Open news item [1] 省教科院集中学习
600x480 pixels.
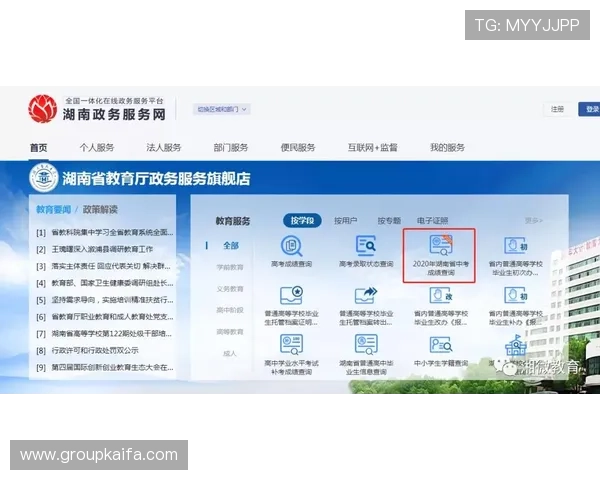point(105,233)
